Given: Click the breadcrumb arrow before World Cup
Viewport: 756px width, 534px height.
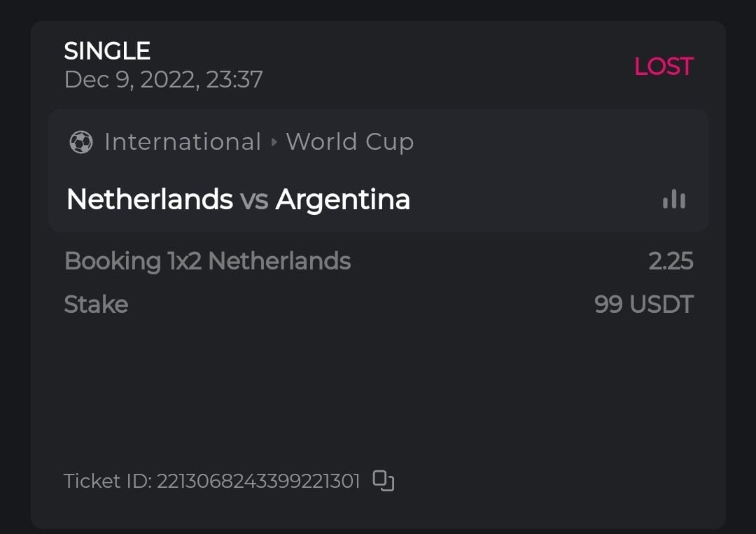Looking at the screenshot, I should pos(274,142).
